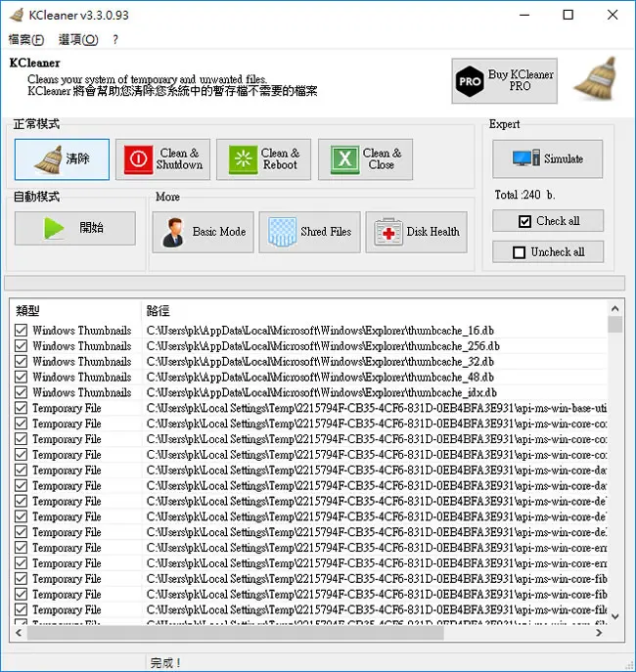
Task: Click the checked box icon in Check all
Action: tap(524, 221)
